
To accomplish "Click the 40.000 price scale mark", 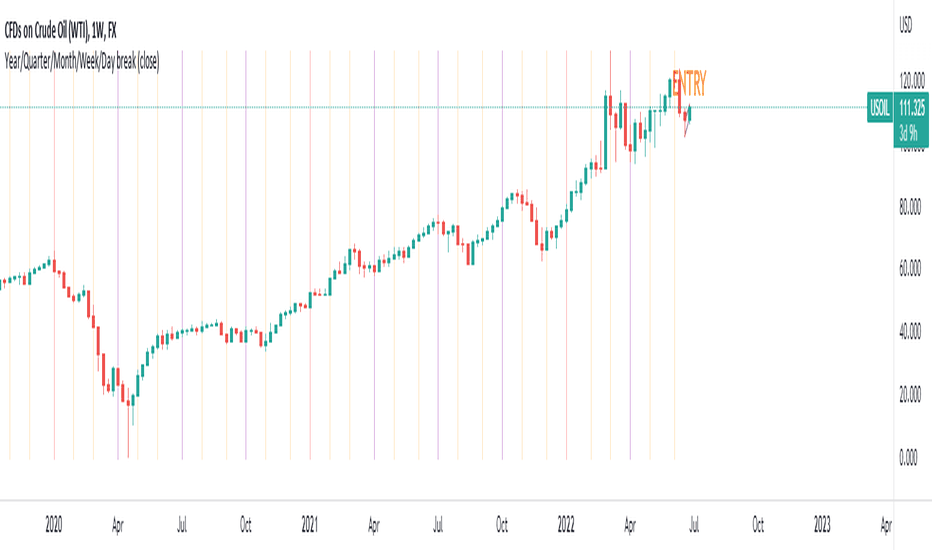I will tap(910, 331).
